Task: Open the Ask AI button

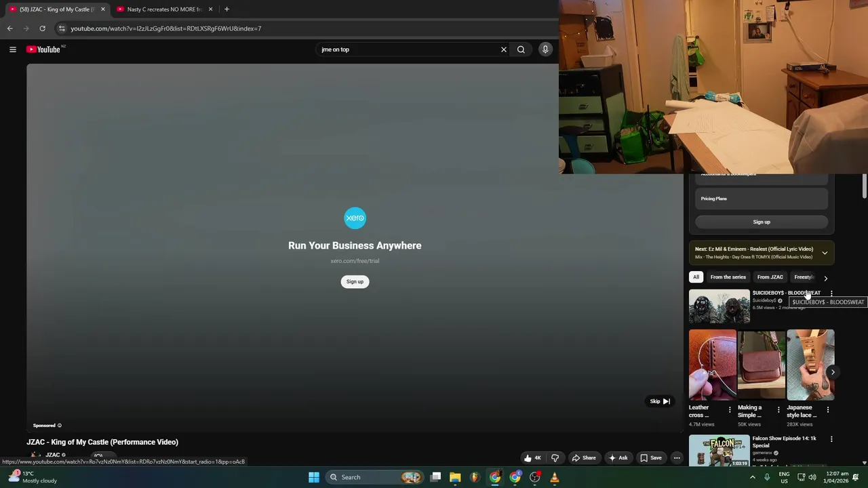Action: pyautogui.click(x=618, y=458)
